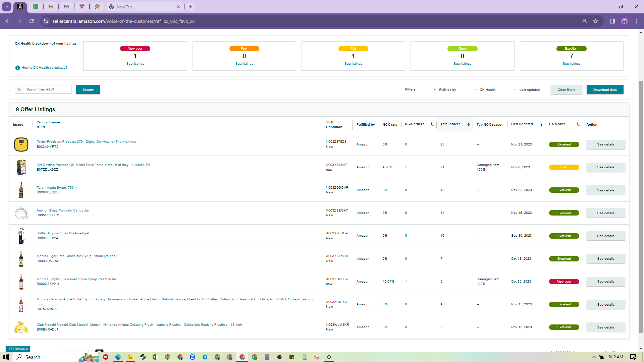This screenshot has width=644, height=362.
Task: See listings under the Excellent card
Action: (x=572, y=64)
